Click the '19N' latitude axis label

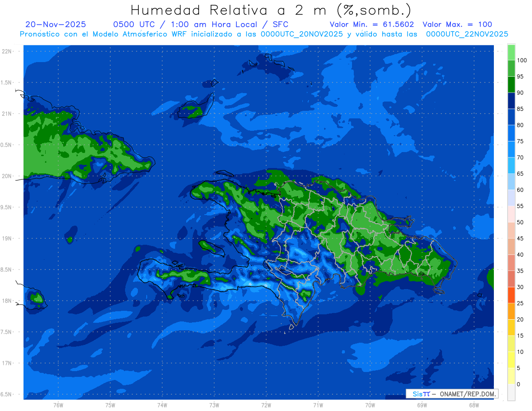[7, 239]
